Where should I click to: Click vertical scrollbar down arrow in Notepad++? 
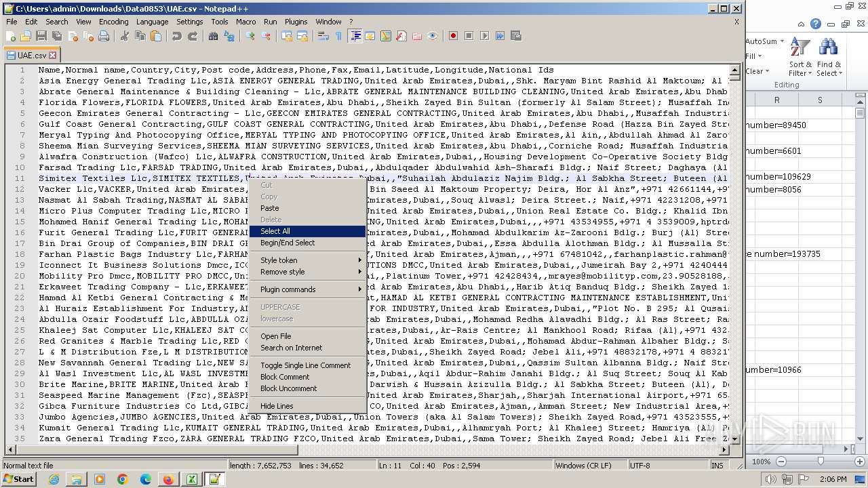pos(735,439)
